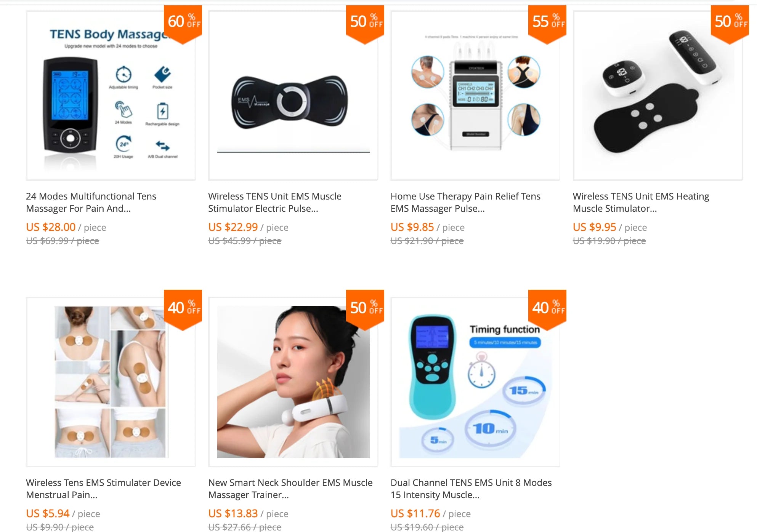This screenshot has height=532, width=757.
Task: Click the 40% OFF badge on Dual Channel TENS
Action: [547, 310]
